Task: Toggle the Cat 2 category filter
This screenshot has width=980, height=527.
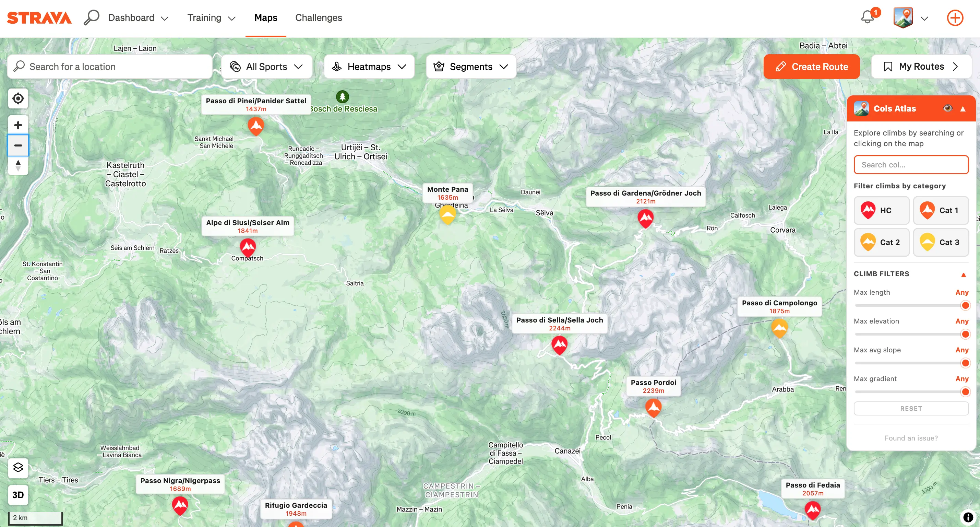Action: pos(881,242)
